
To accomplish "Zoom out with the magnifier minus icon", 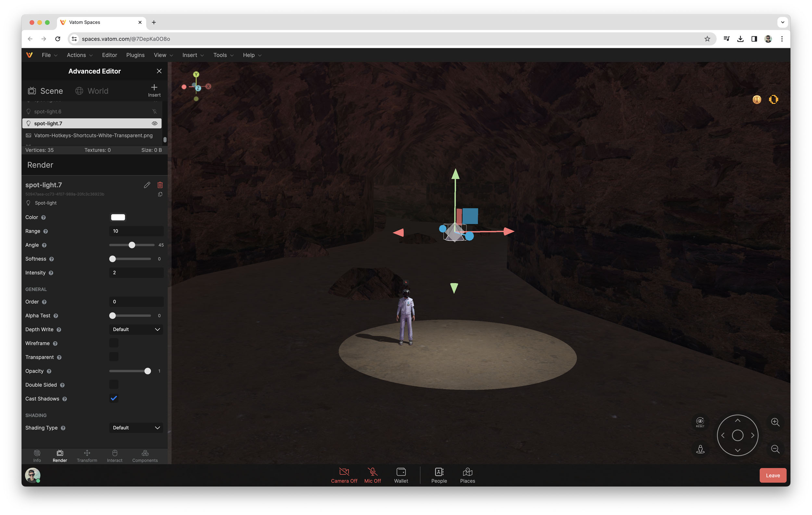I will click(775, 449).
